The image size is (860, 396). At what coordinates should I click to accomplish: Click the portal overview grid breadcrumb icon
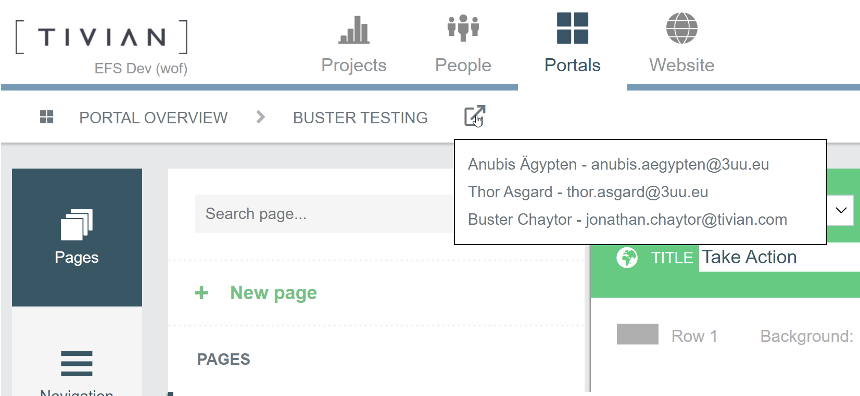coord(47,117)
